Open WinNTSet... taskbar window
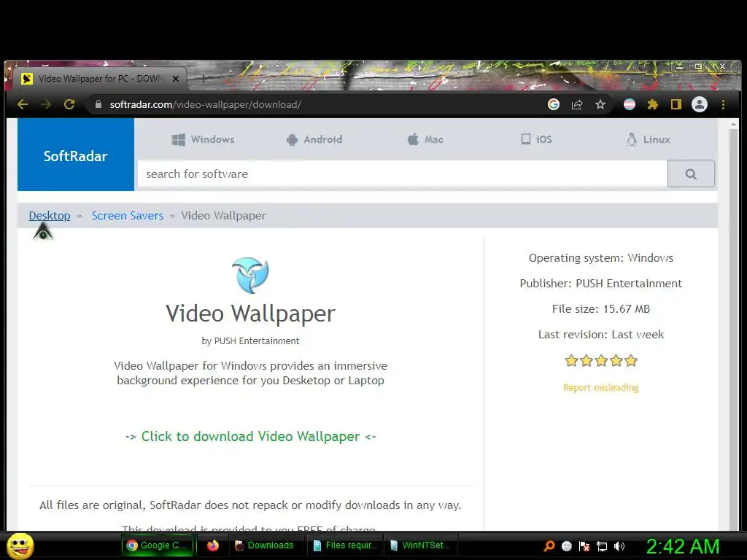The width and height of the screenshot is (747, 560). coord(419,545)
